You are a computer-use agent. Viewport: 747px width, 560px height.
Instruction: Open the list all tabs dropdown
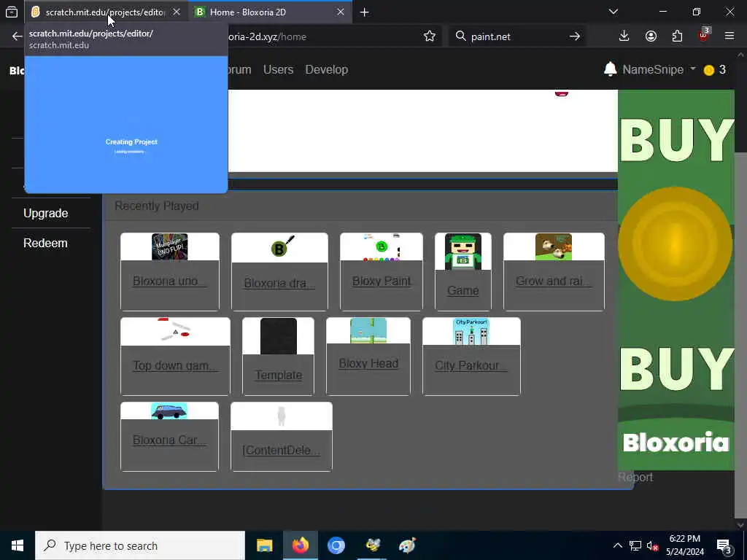click(x=614, y=12)
